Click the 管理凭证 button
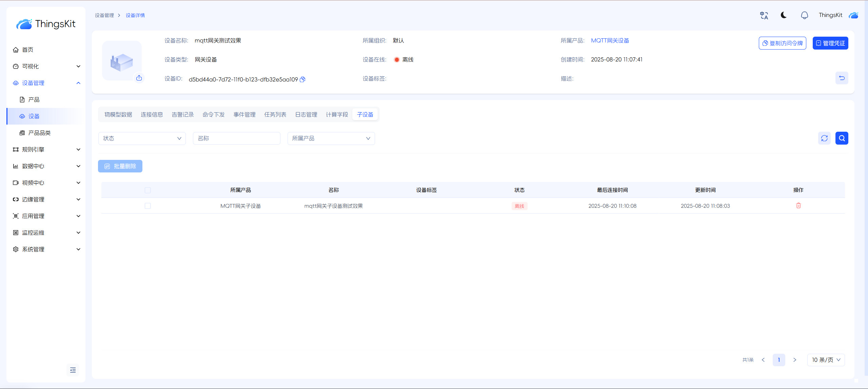This screenshot has height=389, width=868. point(830,43)
